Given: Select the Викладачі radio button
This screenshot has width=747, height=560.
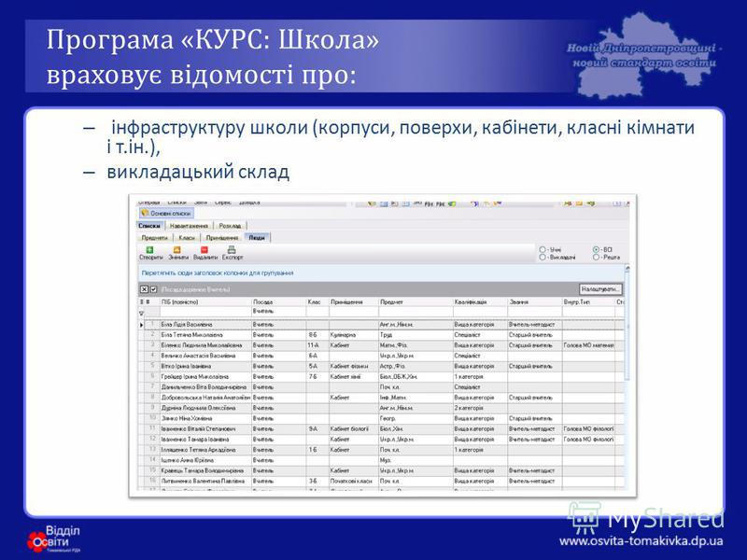Looking at the screenshot, I should click(x=543, y=258).
